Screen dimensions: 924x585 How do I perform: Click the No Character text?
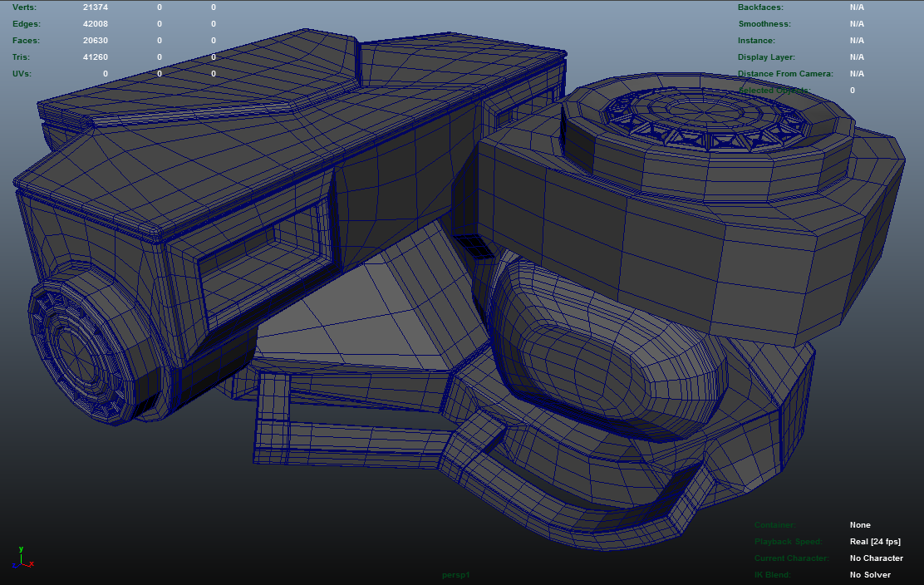tap(876, 558)
